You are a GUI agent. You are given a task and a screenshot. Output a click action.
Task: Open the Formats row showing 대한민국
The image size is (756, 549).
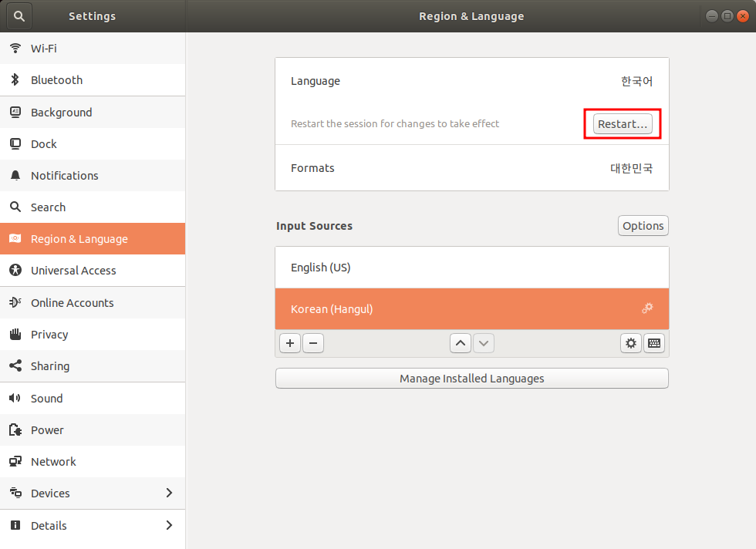(472, 168)
